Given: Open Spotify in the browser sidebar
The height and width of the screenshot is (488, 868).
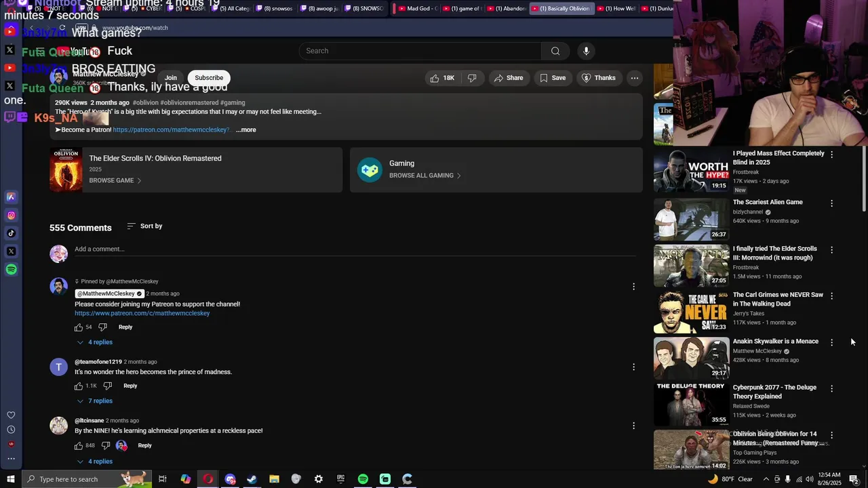Looking at the screenshot, I should (11, 270).
